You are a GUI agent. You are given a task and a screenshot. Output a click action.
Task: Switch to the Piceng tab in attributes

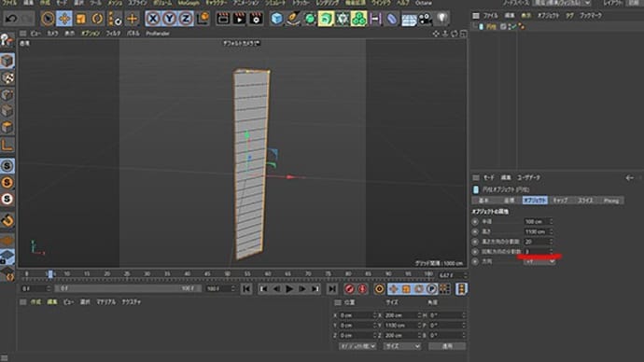pyautogui.click(x=610, y=201)
